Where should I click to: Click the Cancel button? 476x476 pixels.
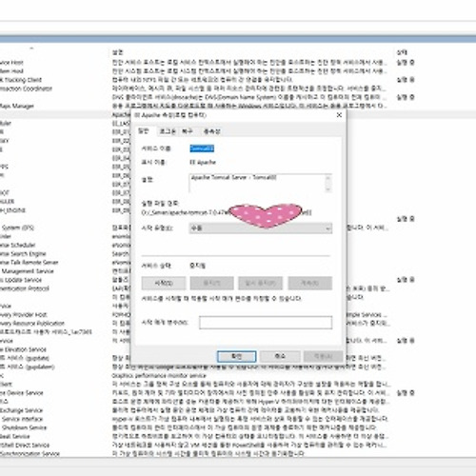(280, 356)
